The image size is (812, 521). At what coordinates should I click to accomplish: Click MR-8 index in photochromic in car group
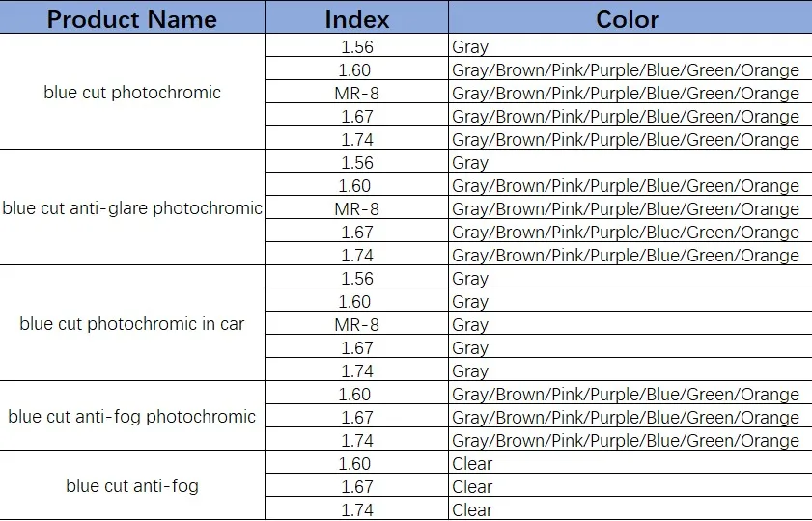coord(356,324)
